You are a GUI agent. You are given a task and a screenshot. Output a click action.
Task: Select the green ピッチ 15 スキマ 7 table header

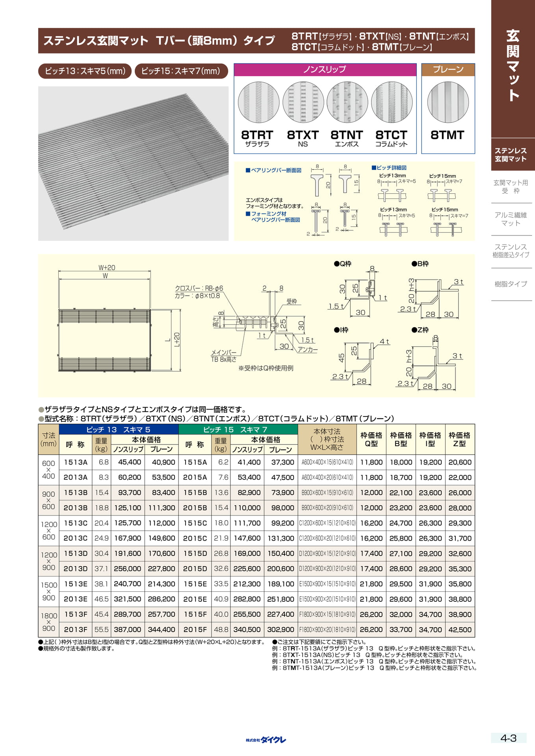click(x=238, y=429)
